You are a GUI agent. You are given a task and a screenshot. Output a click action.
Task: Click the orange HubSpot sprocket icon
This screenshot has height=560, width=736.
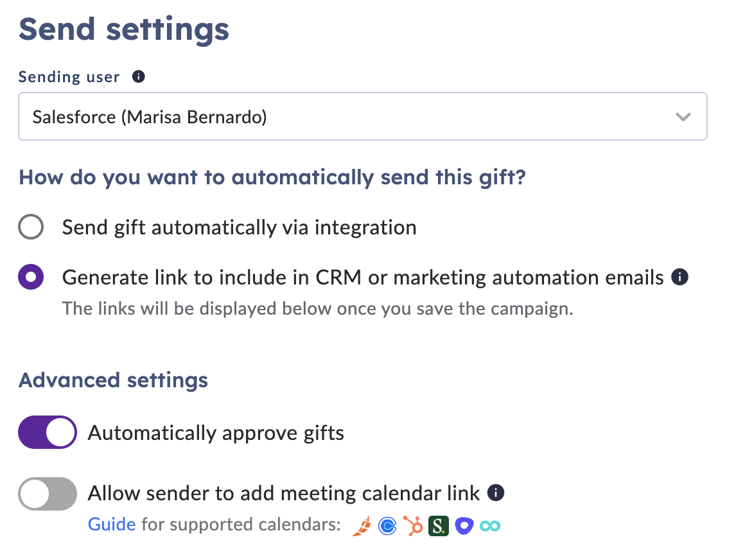tap(413, 526)
